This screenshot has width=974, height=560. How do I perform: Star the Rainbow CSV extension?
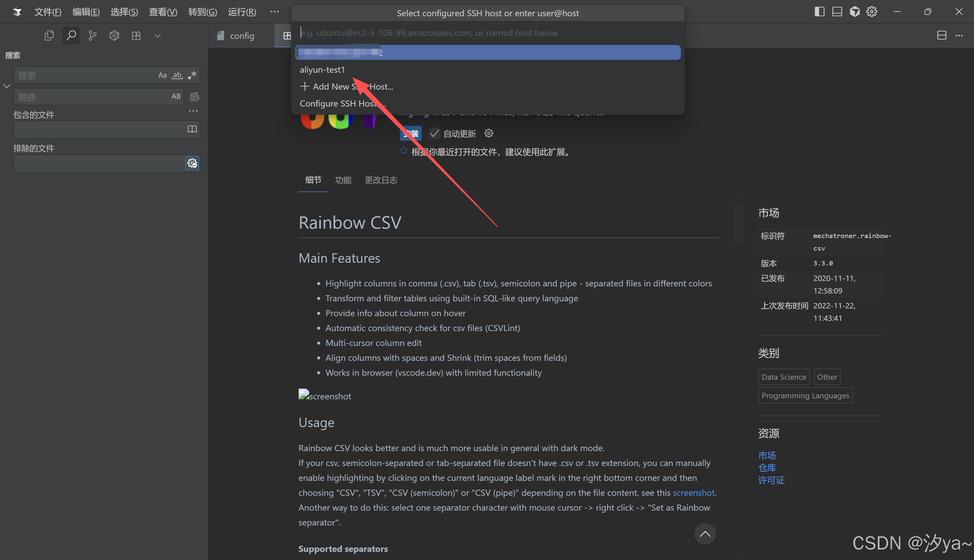pos(403,150)
